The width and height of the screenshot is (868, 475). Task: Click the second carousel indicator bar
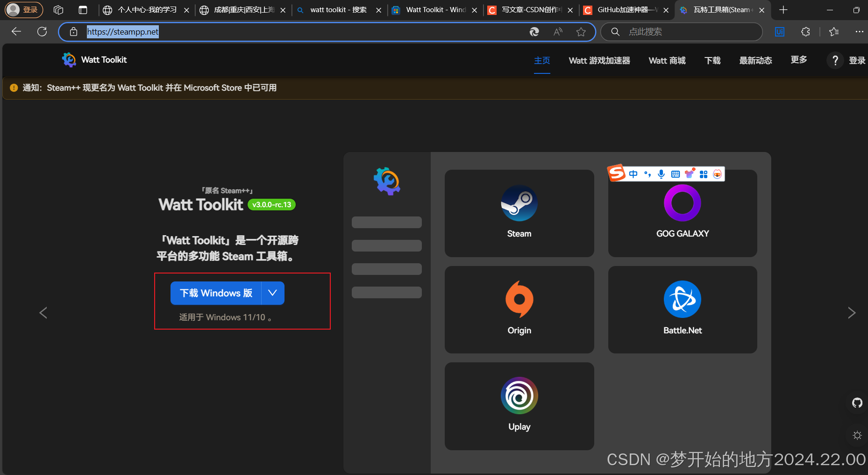click(x=386, y=245)
